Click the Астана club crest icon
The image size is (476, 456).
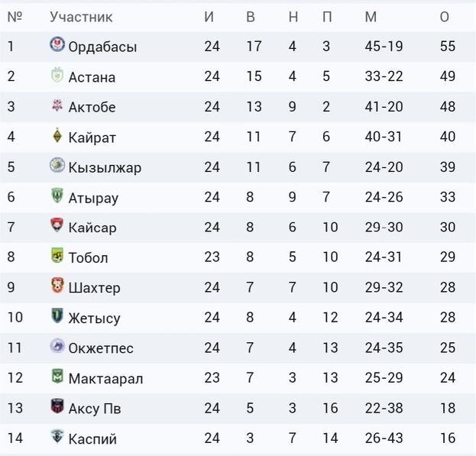[x=57, y=75]
